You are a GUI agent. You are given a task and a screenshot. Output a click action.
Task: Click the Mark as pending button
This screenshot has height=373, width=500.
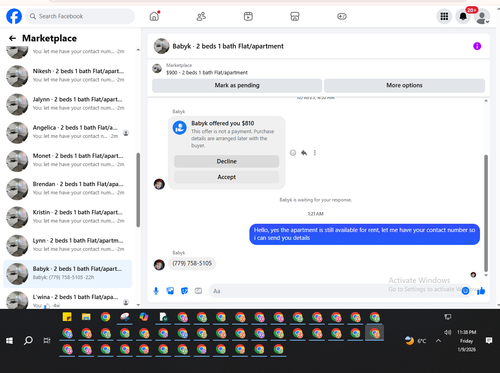[237, 85]
